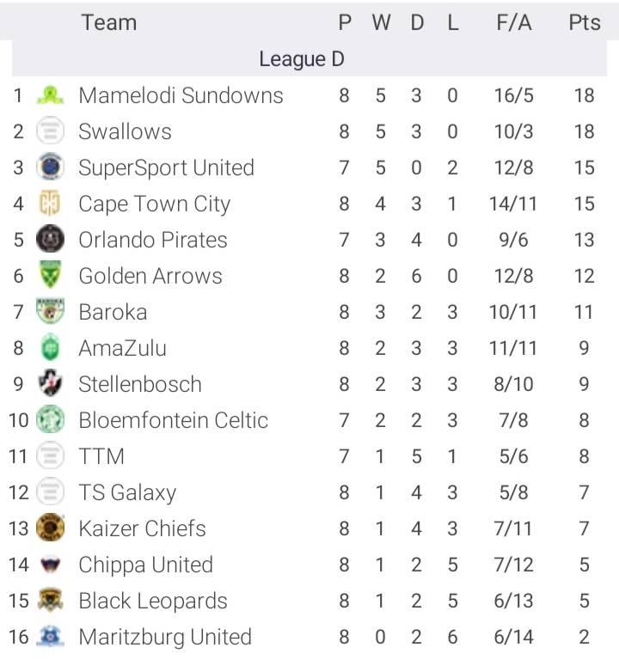Click the League D section header
Viewport: 619px width, 672px height.
tap(302, 58)
